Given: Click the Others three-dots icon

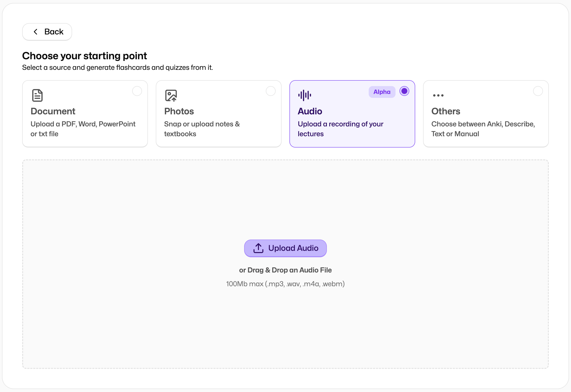Looking at the screenshot, I should 438,95.
